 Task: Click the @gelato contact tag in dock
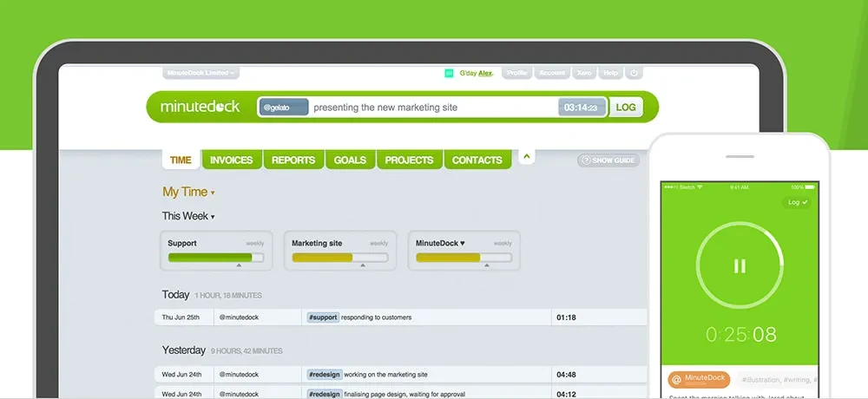pyautogui.click(x=284, y=108)
